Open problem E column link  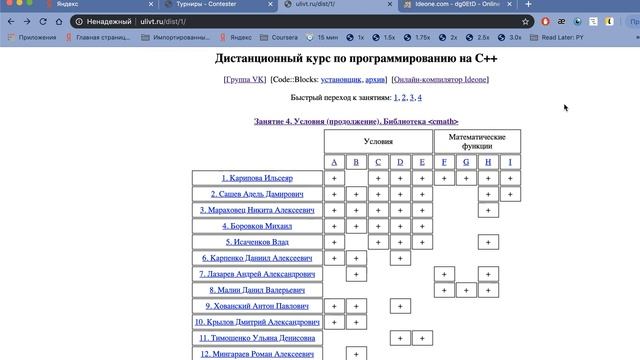[x=422, y=162]
